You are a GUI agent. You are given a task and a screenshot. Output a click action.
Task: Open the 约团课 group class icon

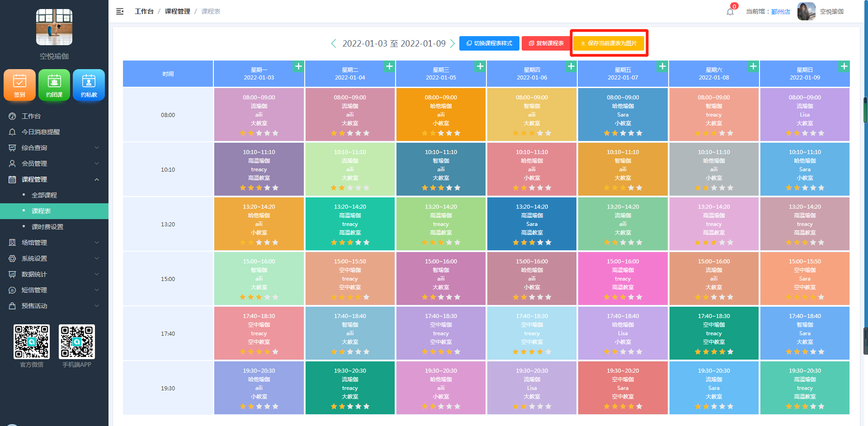click(54, 85)
